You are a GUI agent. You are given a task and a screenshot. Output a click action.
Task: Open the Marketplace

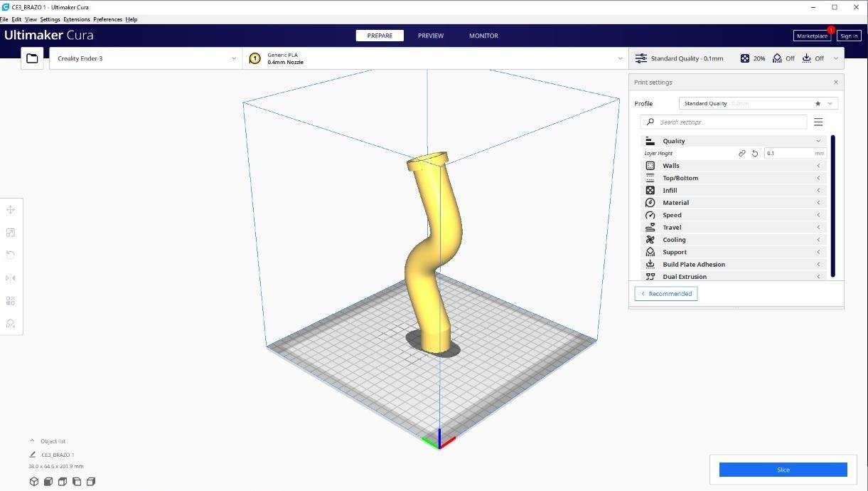coord(812,36)
